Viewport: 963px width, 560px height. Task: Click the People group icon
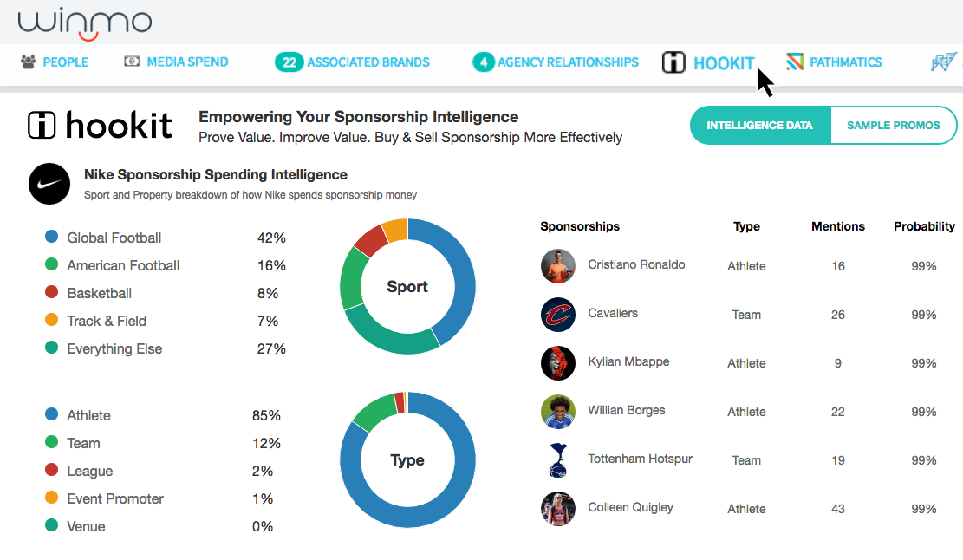29,62
